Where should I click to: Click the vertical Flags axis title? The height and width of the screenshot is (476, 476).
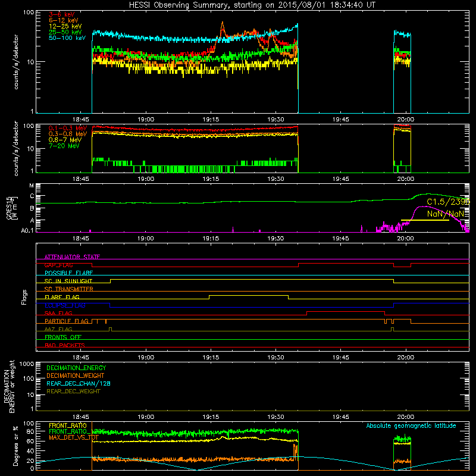(x=24, y=297)
